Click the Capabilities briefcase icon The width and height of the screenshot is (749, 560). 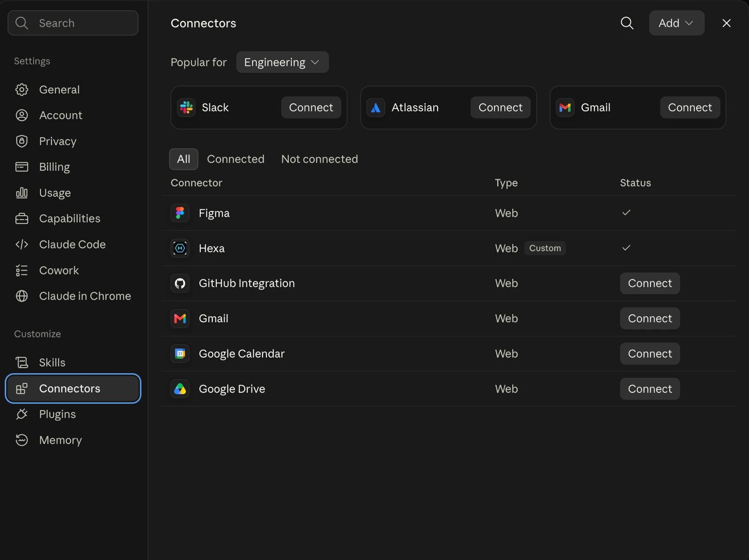[22, 218]
